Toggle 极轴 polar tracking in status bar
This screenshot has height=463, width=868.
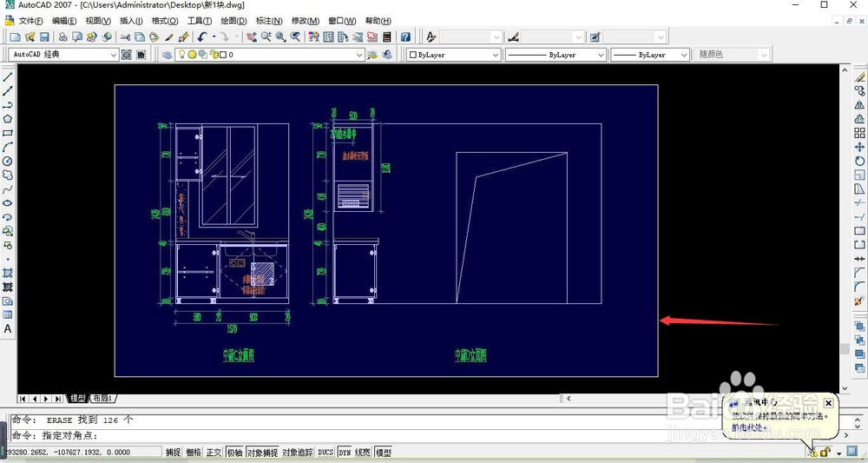click(x=234, y=453)
